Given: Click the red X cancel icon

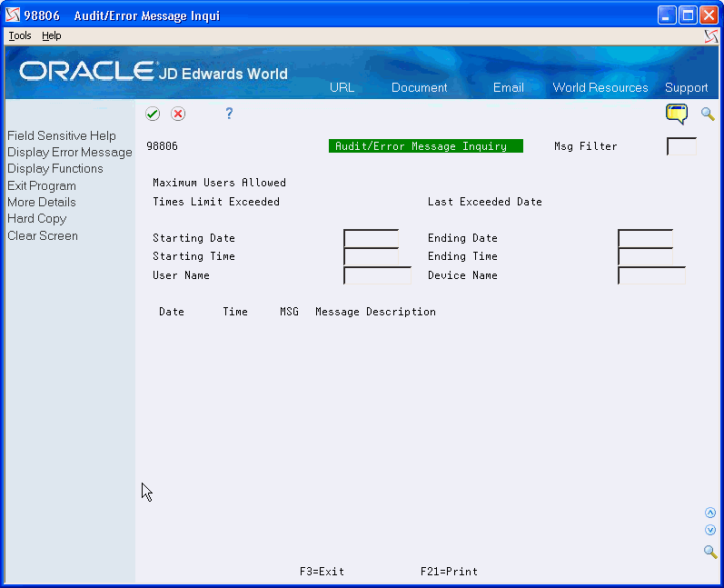Looking at the screenshot, I should (x=178, y=114).
